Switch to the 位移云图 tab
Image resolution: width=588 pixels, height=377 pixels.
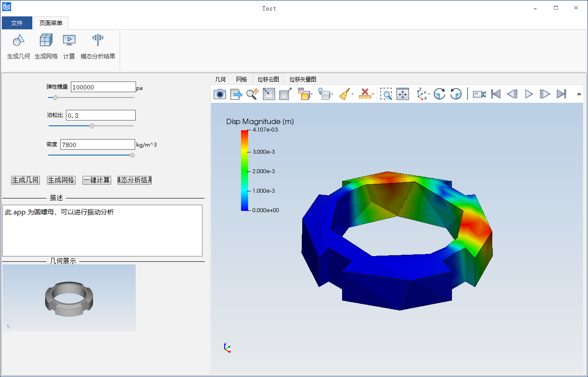coord(269,79)
